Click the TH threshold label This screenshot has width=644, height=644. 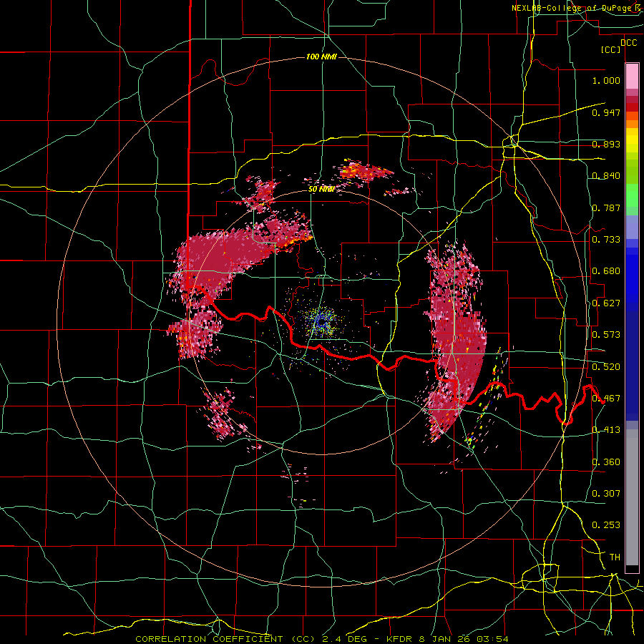point(615,557)
